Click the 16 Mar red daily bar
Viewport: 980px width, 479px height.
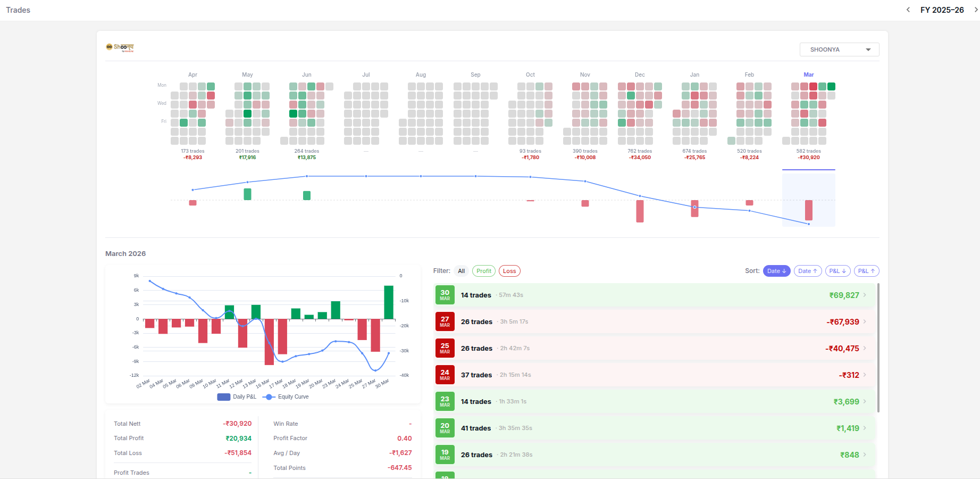click(269, 342)
